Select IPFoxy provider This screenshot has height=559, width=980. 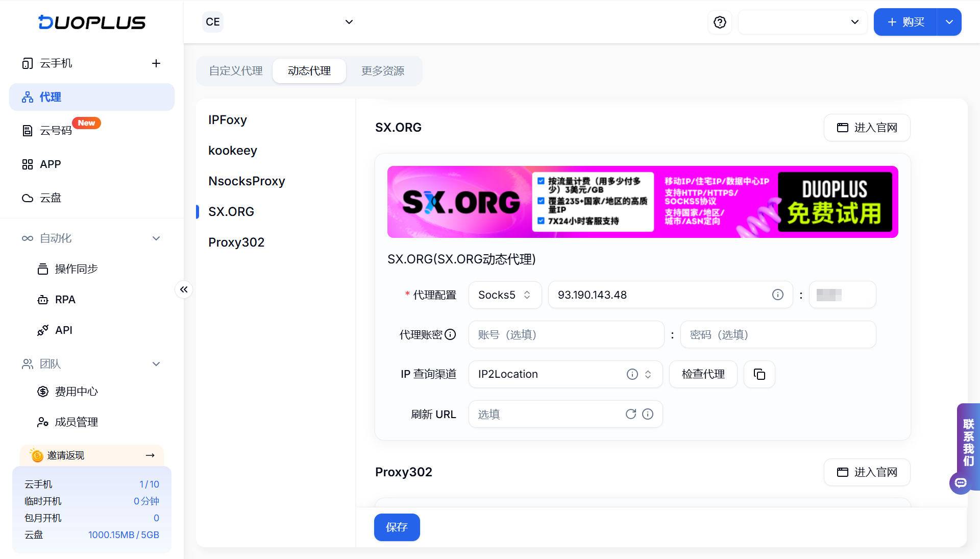228,120
